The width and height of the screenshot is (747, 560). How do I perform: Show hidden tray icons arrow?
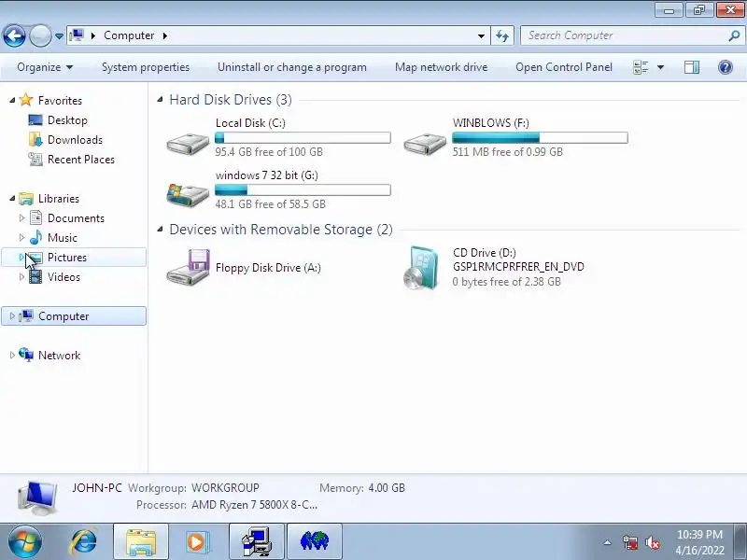click(x=608, y=542)
